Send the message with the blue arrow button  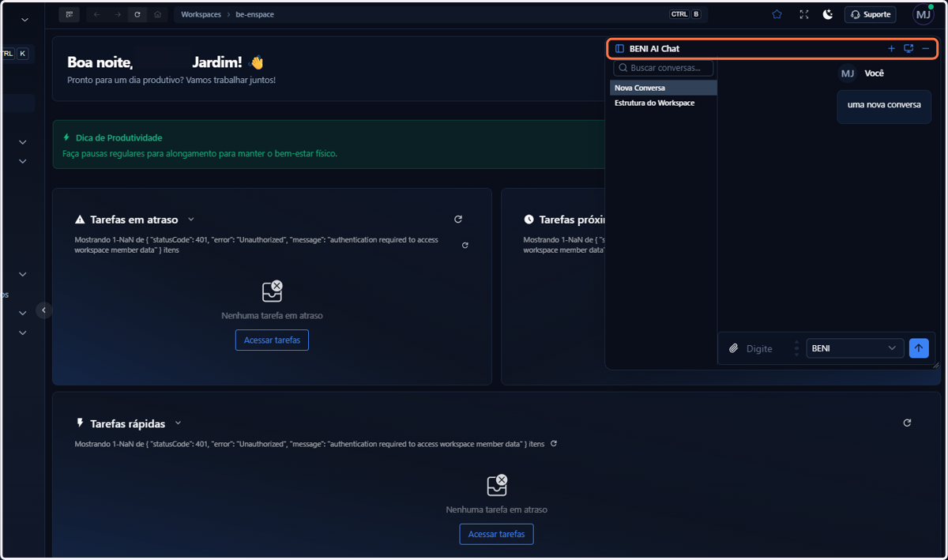pos(919,348)
